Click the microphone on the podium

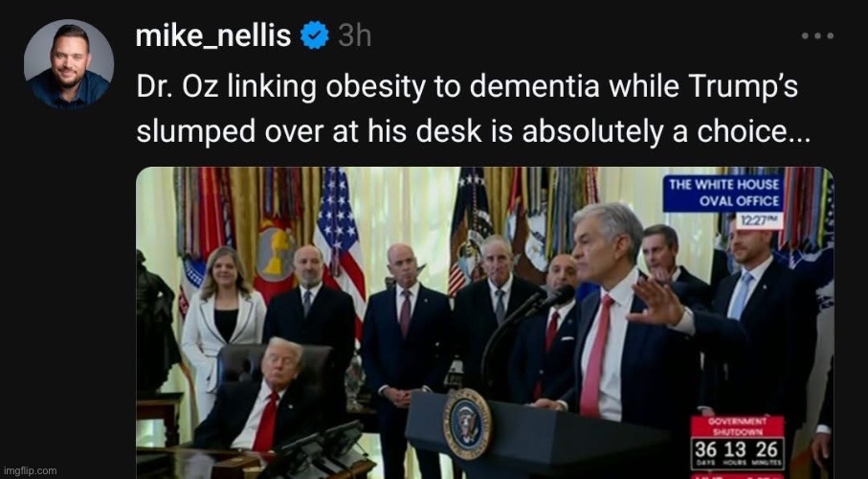551,301
